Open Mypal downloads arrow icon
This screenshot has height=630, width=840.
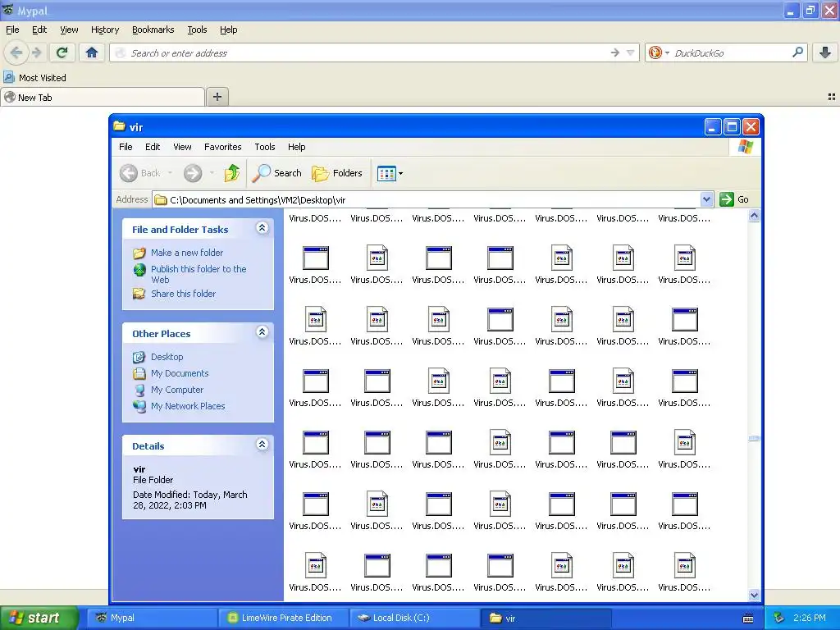coord(825,52)
